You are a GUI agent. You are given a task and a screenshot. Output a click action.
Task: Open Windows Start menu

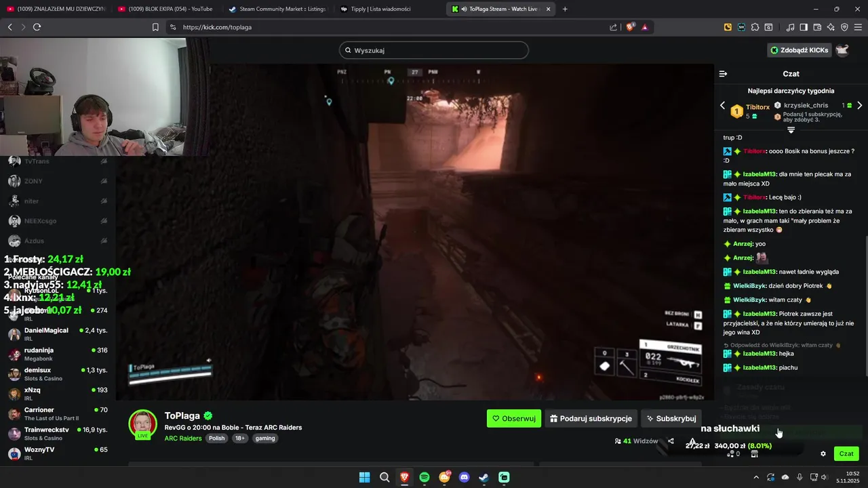tap(364, 477)
